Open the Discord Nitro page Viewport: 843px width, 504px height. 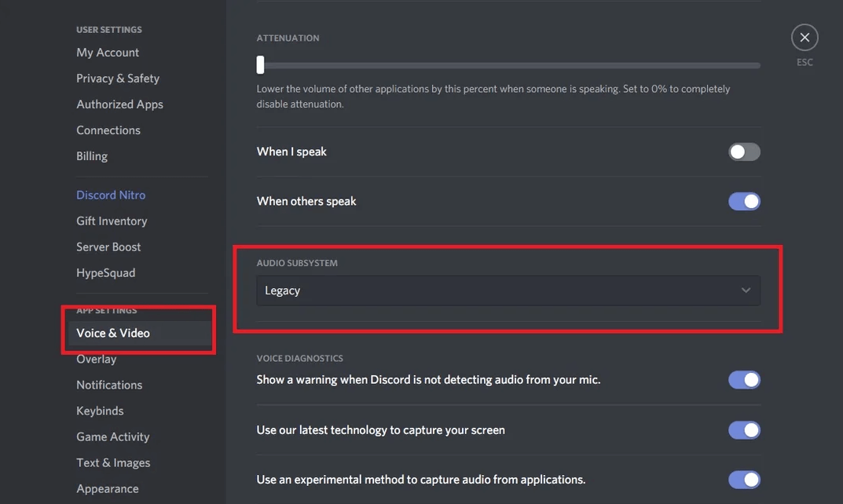coord(111,195)
